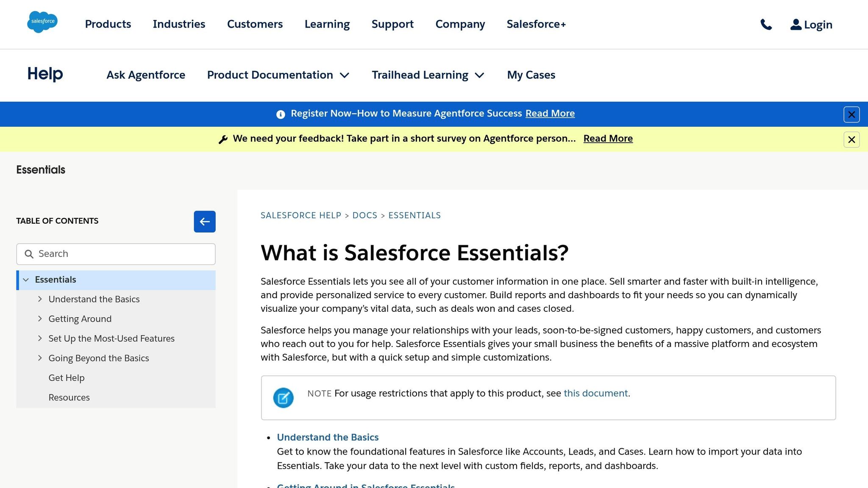Go to My Cases
The height and width of the screenshot is (488, 868).
point(531,75)
